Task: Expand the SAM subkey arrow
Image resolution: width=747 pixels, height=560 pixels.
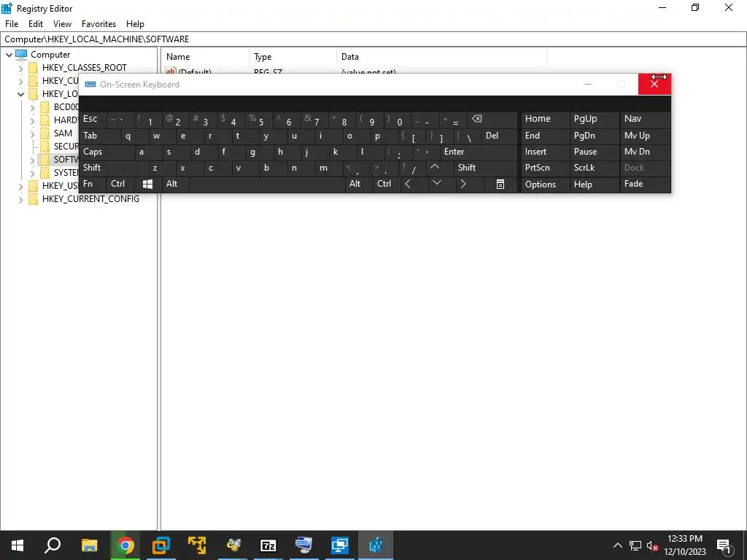Action: (32, 134)
